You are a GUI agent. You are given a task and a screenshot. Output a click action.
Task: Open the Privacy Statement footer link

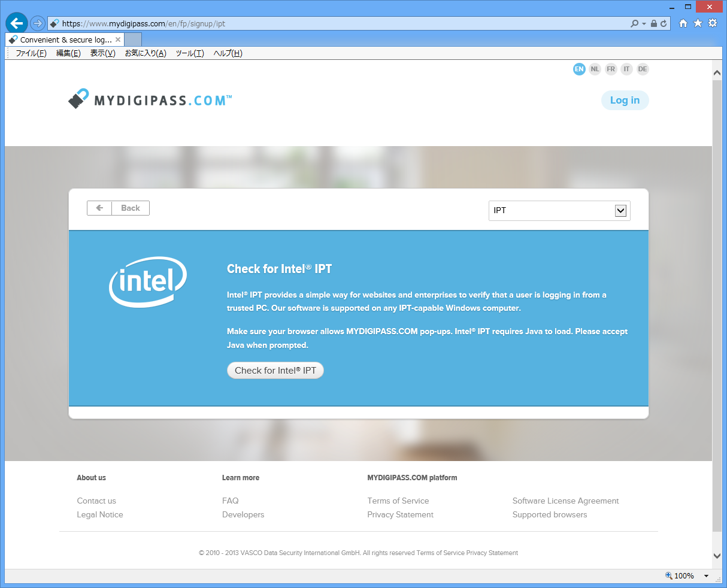point(401,514)
